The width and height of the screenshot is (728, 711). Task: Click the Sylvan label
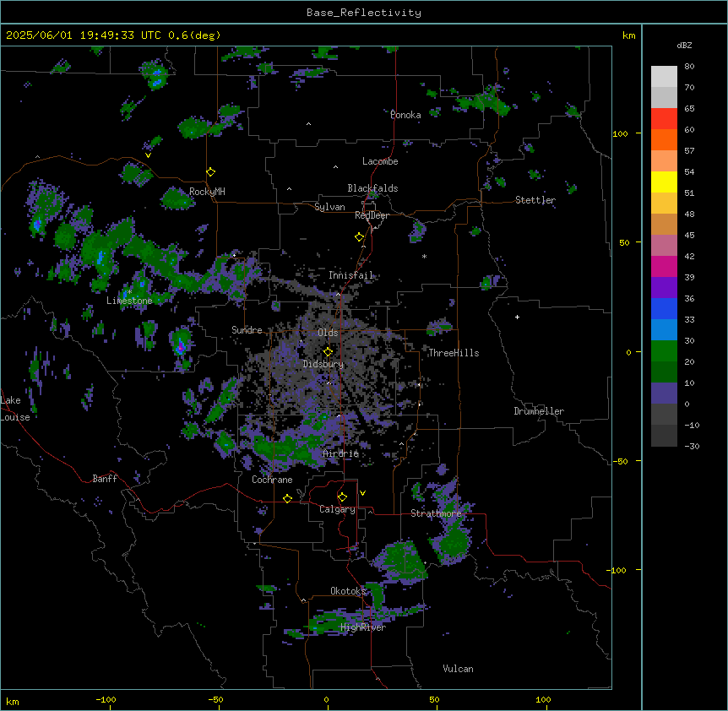click(329, 207)
